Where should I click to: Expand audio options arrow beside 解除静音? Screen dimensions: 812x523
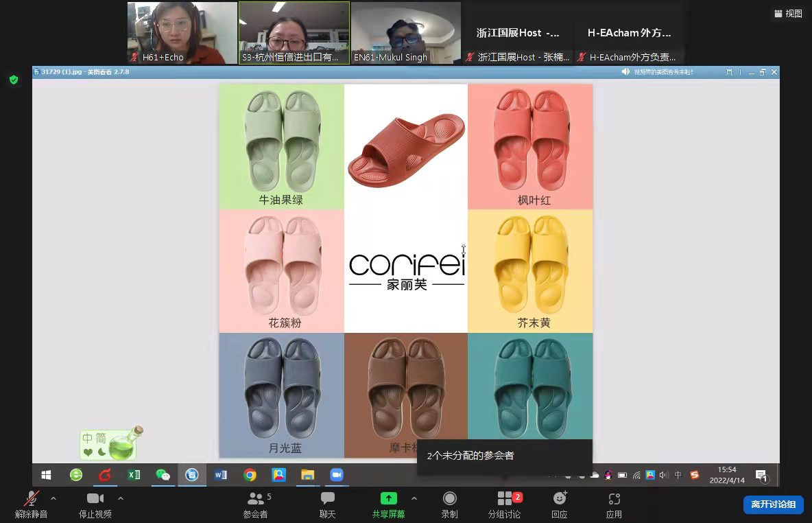(x=53, y=498)
